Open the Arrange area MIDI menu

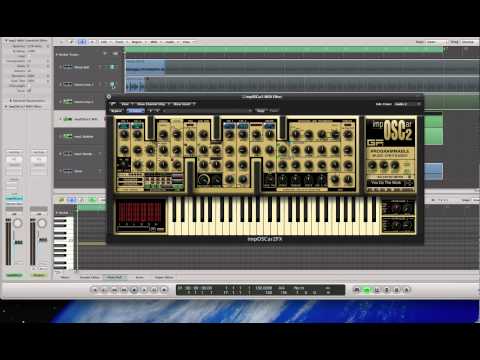tap(155, 42)
